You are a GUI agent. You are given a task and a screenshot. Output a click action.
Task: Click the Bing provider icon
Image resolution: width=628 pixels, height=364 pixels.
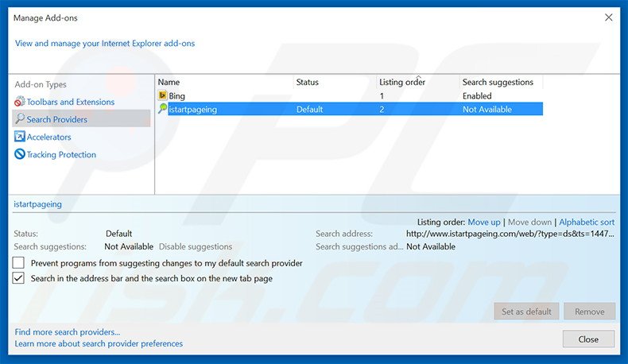coord(163,95)
